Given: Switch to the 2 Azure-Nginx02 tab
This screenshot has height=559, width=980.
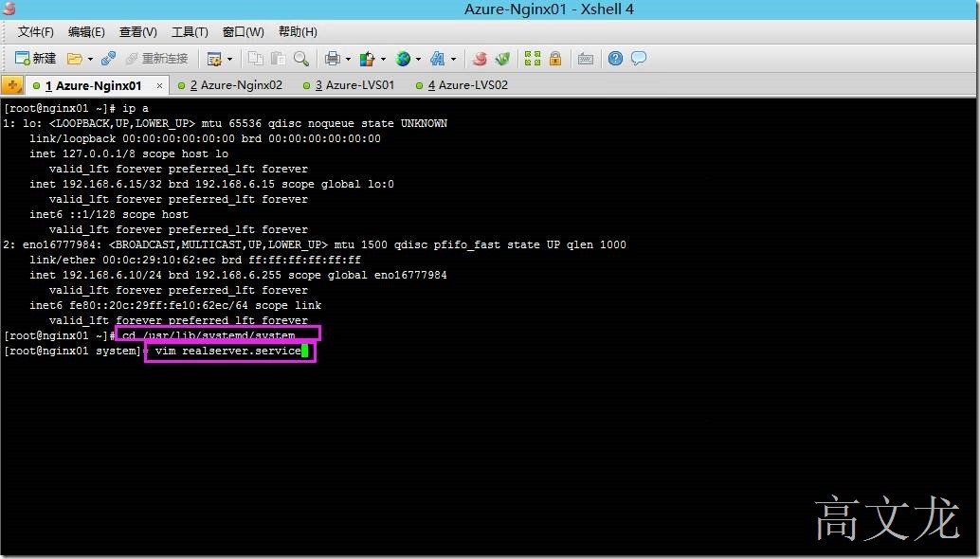Looking at the screenshot, I should [x=230, y=85].
